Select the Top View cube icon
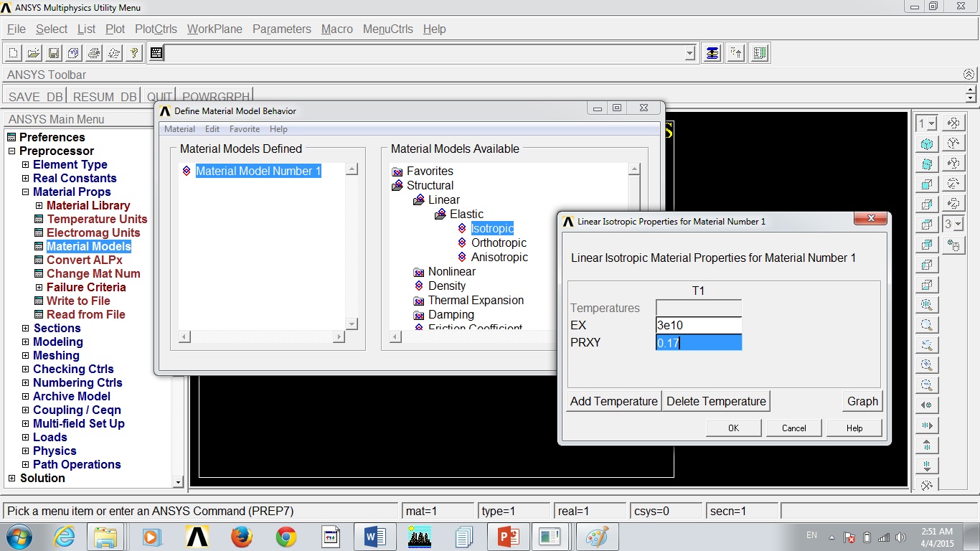This screenshot has height=551, width=980. pos(927,225)
